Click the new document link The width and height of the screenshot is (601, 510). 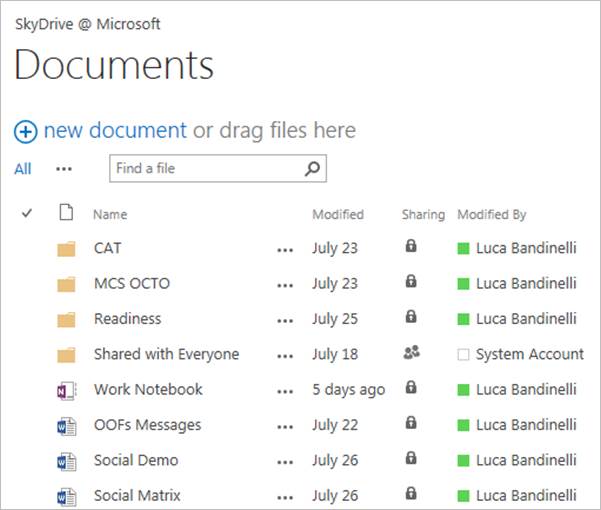(115, 130)
